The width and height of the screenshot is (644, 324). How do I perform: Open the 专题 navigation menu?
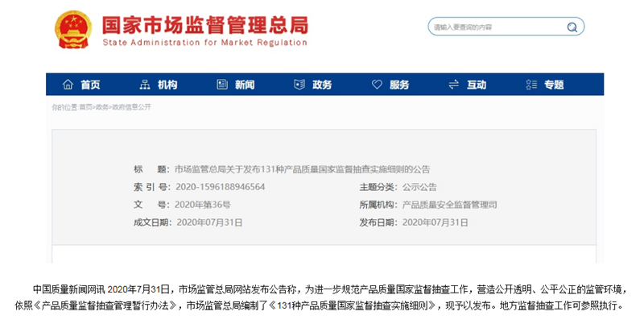[x=554, y=85]
